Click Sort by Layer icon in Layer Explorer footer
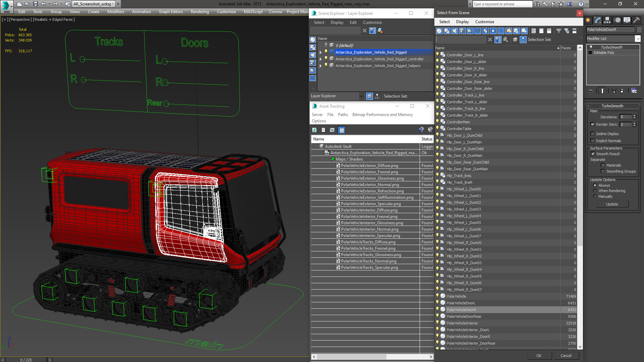The height and width of the screenshot is (362, 644). [369, 96]
